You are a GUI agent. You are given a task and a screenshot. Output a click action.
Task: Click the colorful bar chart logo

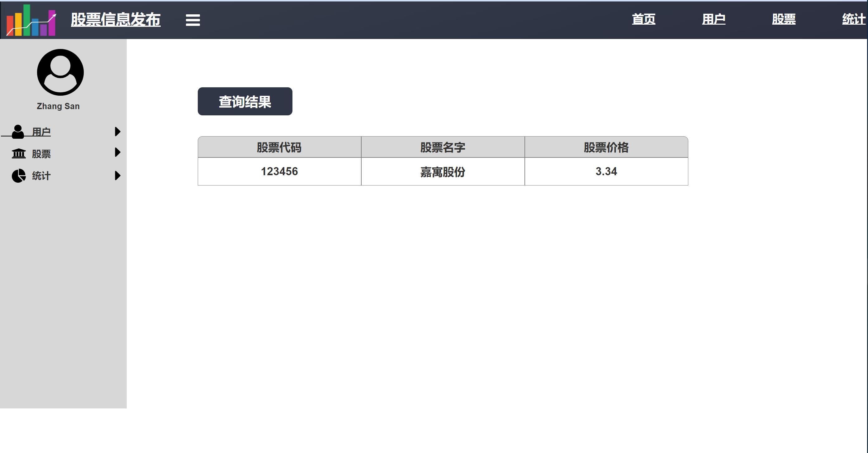[31, 20]
